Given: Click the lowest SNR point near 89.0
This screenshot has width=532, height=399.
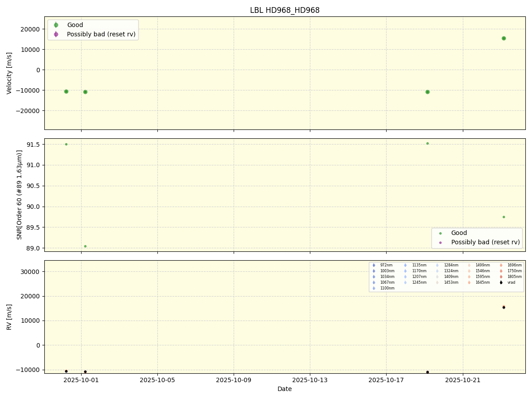Looking at the screenshot, I should 85,246.
